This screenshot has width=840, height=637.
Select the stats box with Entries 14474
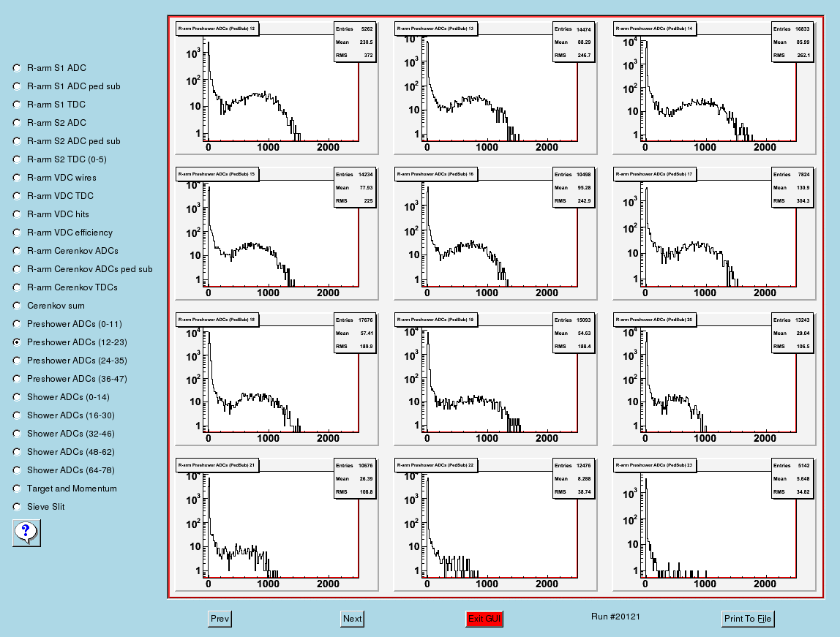tap(573, 42)
